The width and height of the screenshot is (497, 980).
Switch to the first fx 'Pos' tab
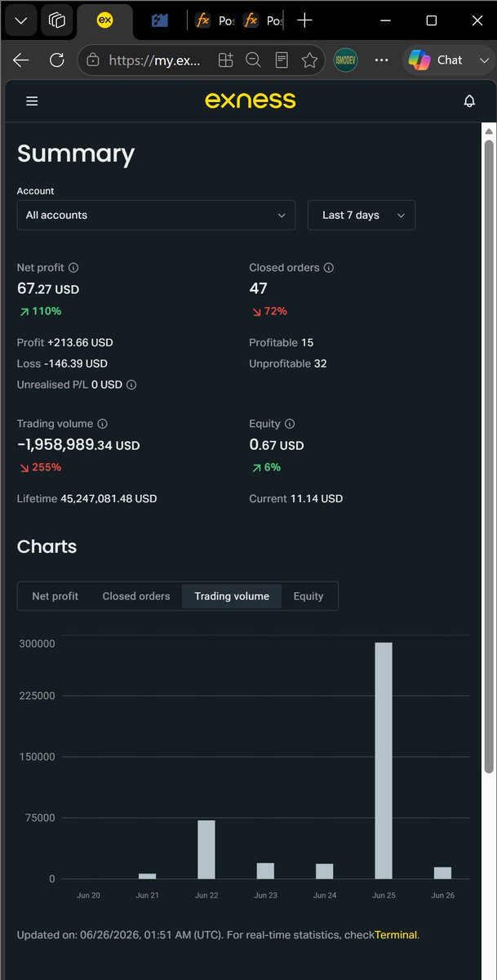(214, 20)
